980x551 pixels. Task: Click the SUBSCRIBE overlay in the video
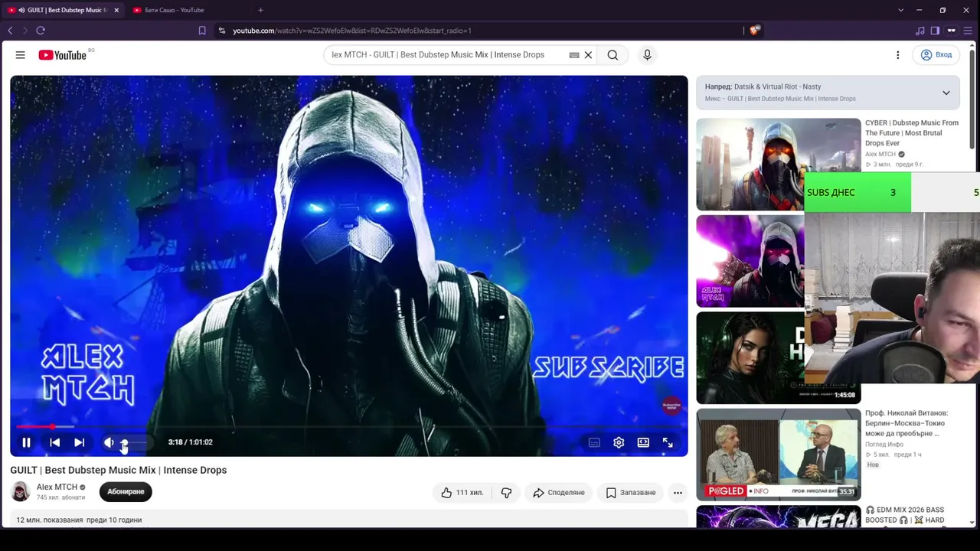pos(609,367)
